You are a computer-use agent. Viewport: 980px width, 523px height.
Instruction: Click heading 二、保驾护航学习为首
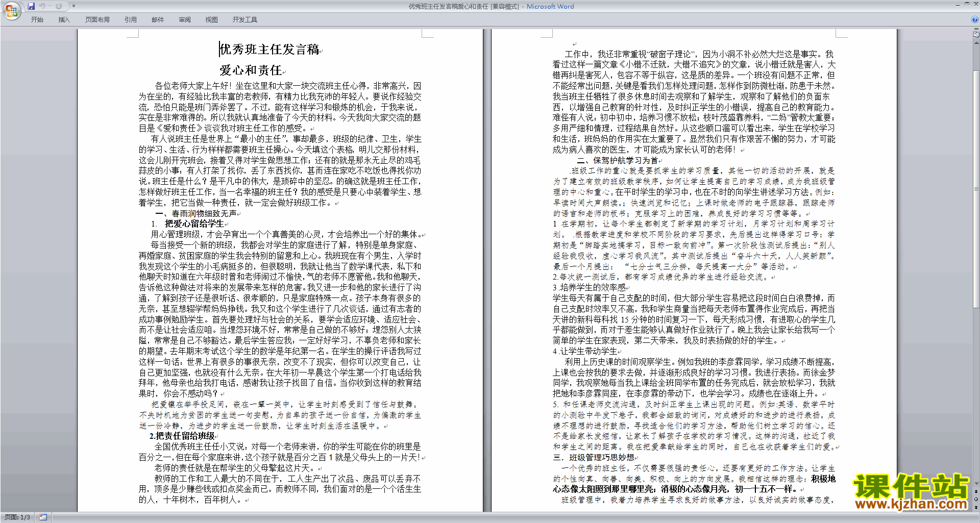pyautogui.click(x=618, y=160)
